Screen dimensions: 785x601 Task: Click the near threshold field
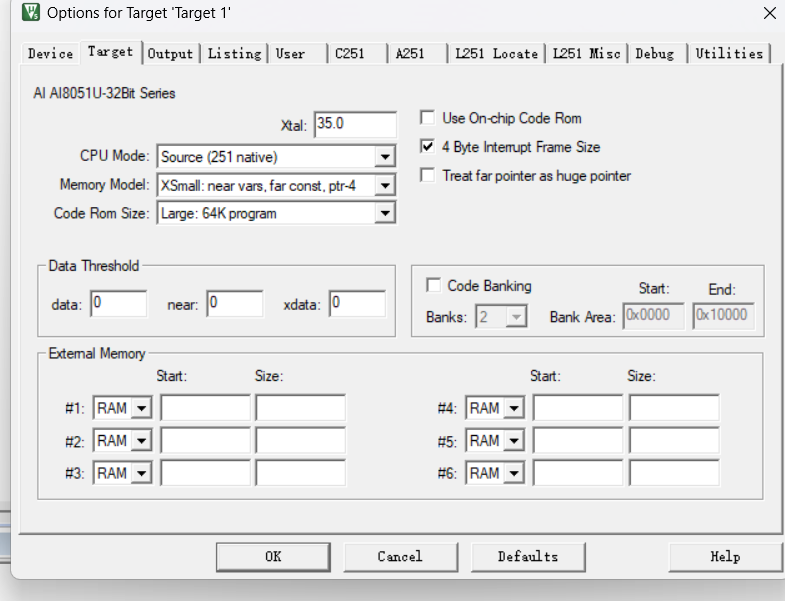[235, 304]
